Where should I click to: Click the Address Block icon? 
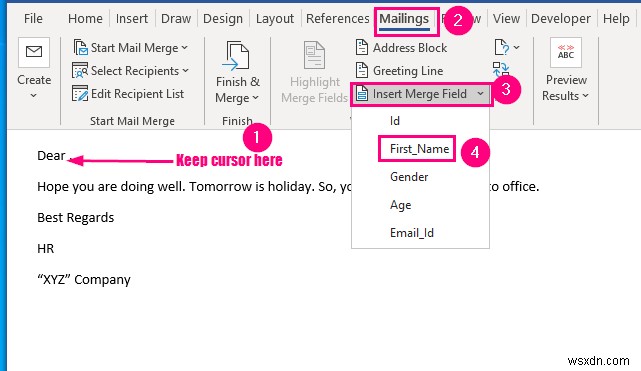(x=362, y=47)
